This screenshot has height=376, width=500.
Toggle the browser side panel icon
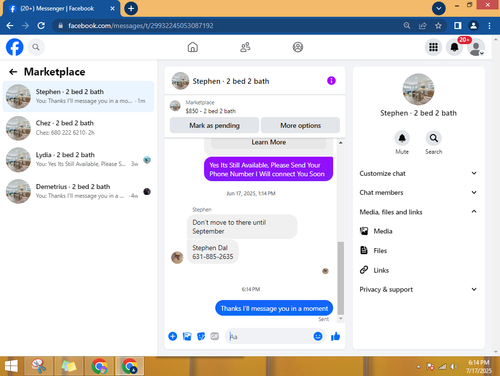458,26
